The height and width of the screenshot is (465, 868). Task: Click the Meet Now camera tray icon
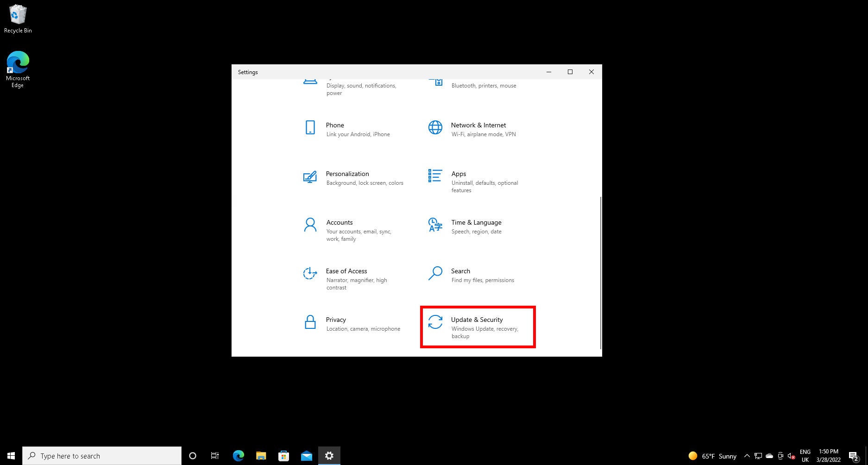point(780,456)
